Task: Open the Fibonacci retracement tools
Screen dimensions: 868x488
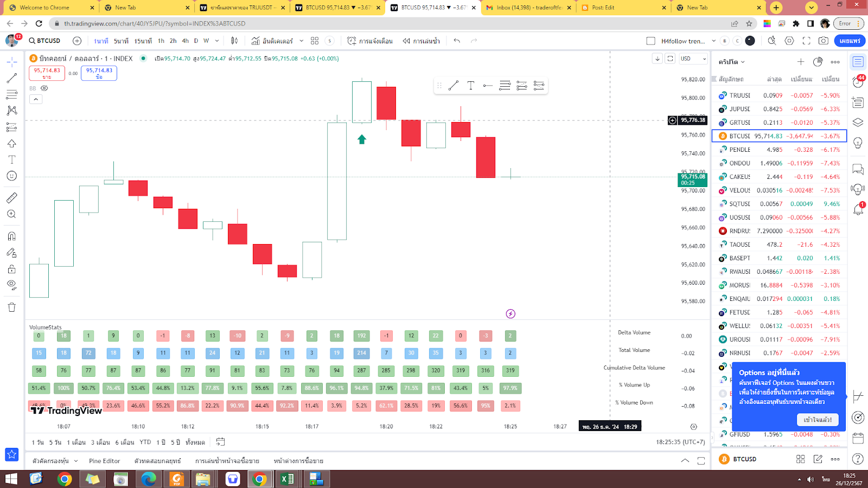Action: (x=12, y=94)
